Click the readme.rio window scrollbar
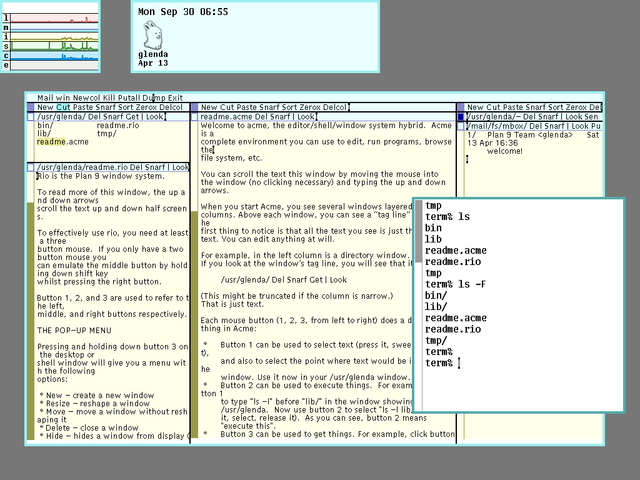 click(31, 306)
